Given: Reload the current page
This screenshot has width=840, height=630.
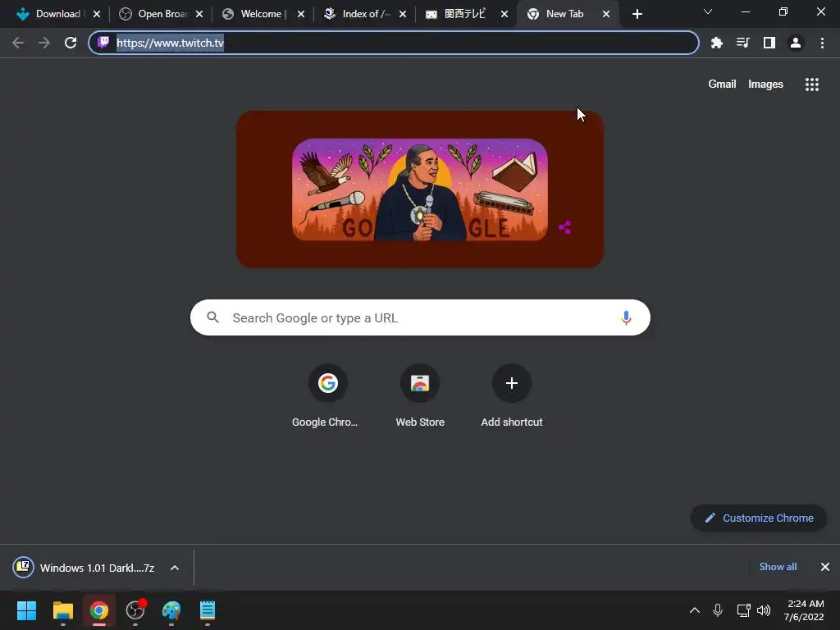Looking at the screenshot, I should pyautogui.click(x=71, y=43).
